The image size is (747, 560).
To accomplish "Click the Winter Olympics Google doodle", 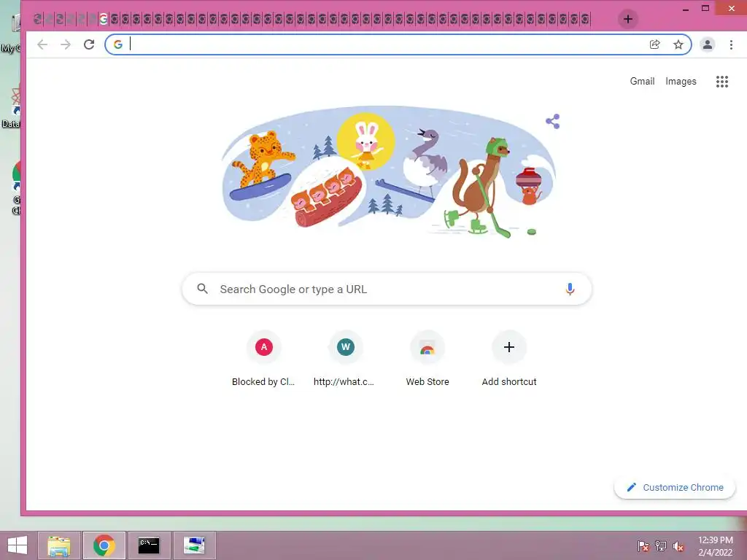I will tap(388, 172).
